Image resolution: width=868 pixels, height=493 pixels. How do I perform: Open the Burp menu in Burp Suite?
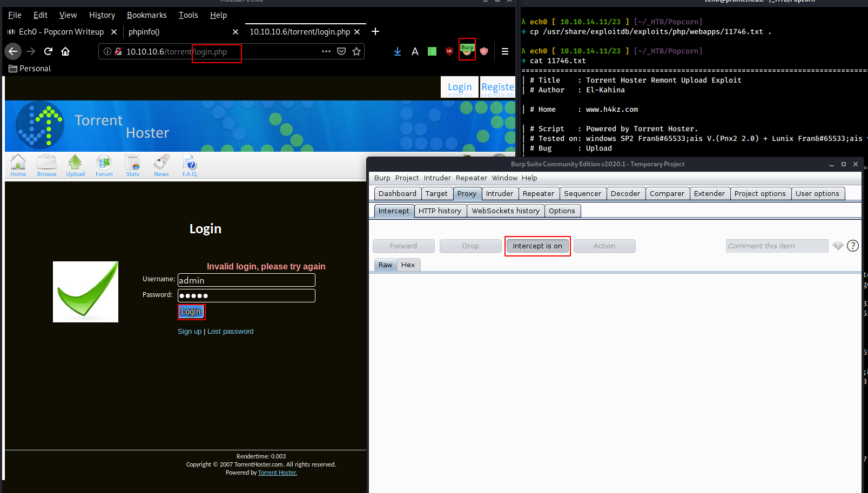tap(382, 178)
